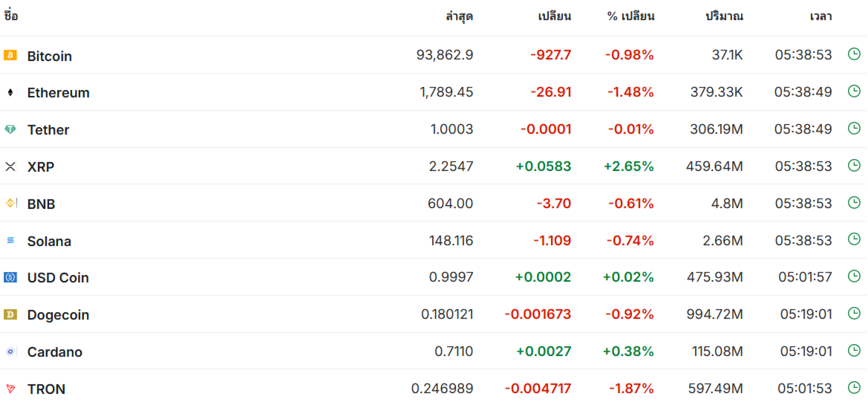The width and height of the screenshot is (868, 402).
Task: Click the เวลา time column header
Action: (x=820, y=16)
